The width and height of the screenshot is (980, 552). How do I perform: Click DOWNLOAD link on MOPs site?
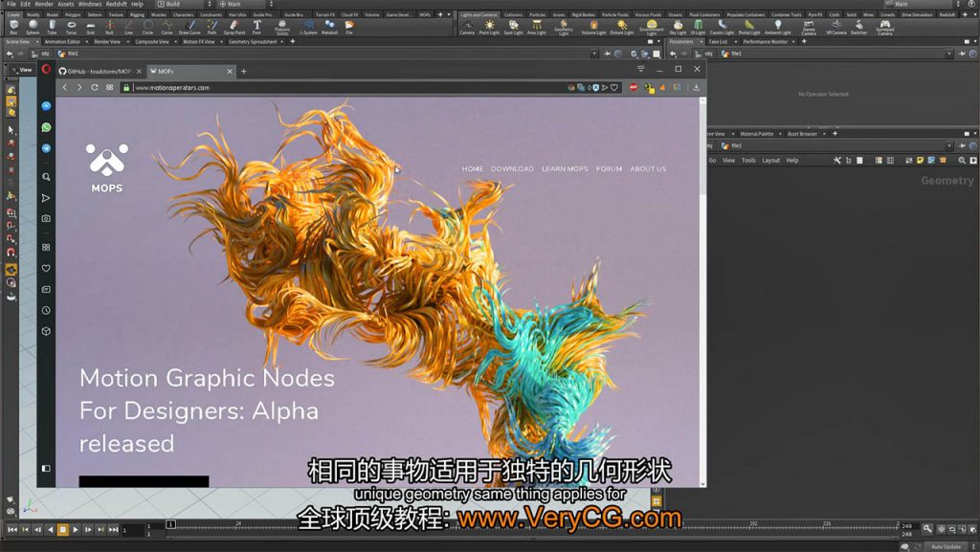(x=512, y=168)
